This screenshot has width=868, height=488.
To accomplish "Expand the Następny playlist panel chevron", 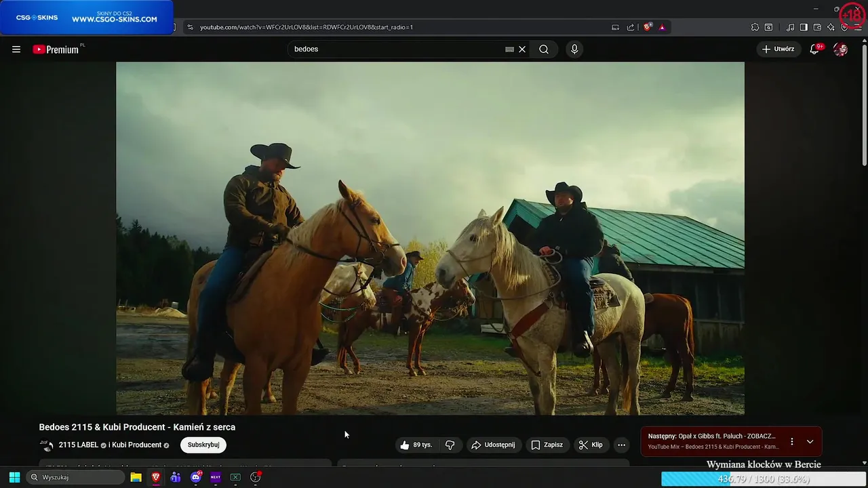I will click(810, 442).
